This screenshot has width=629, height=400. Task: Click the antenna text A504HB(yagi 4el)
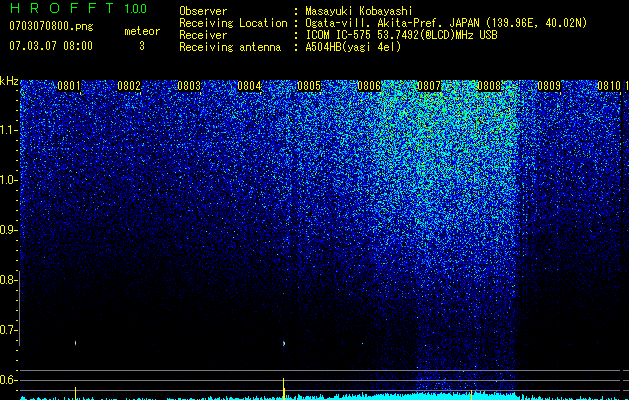click(353, 47)
